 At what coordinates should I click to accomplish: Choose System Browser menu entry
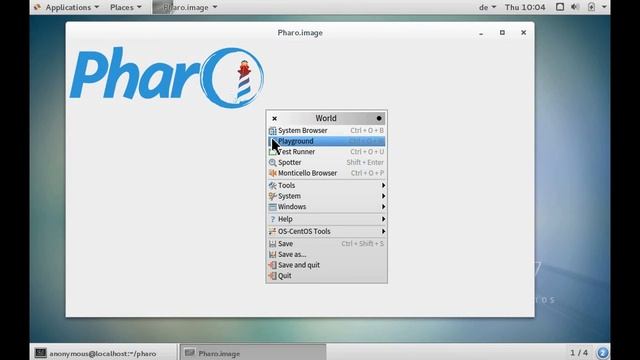(327, 131)
